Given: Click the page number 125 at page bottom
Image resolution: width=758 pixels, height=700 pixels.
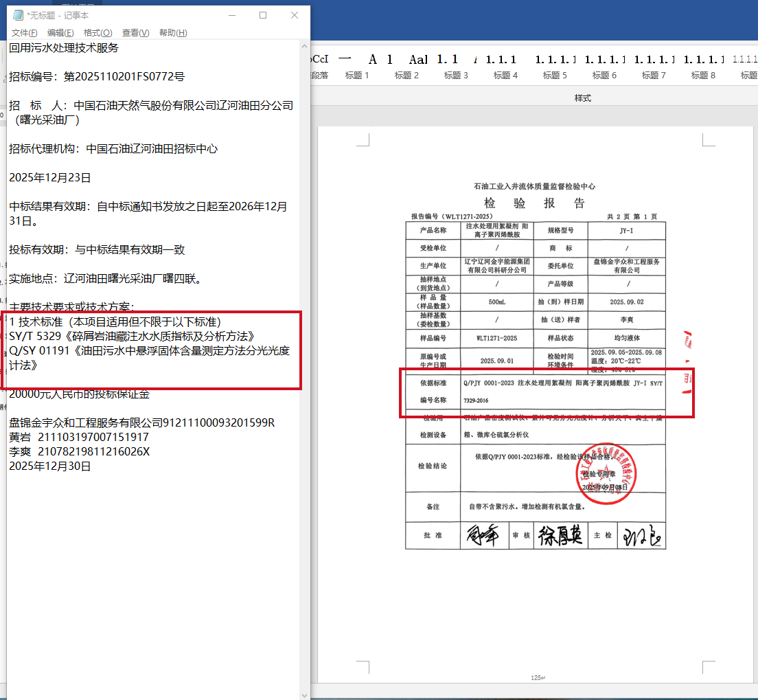Looking at the screenshot, I should [x=537, y=678].
